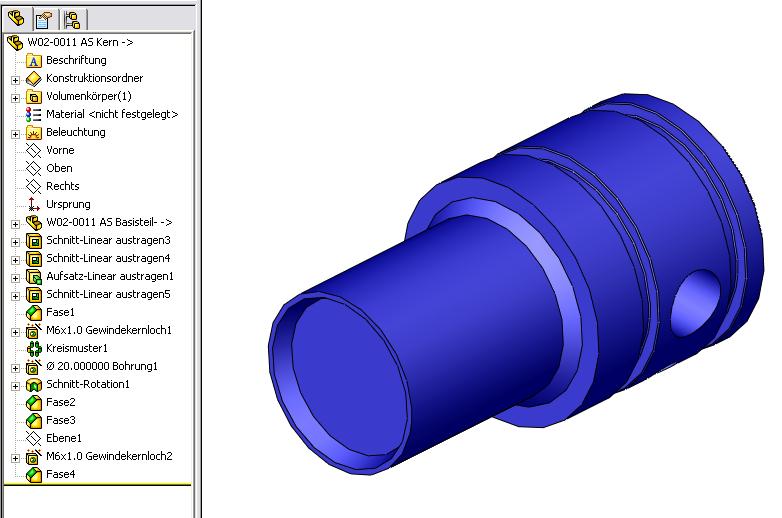Click the Schnitt-Rotation1 revolved cut icon
Image resolution: width=782 pixels, height=518 pixels.
pos(33,384)
